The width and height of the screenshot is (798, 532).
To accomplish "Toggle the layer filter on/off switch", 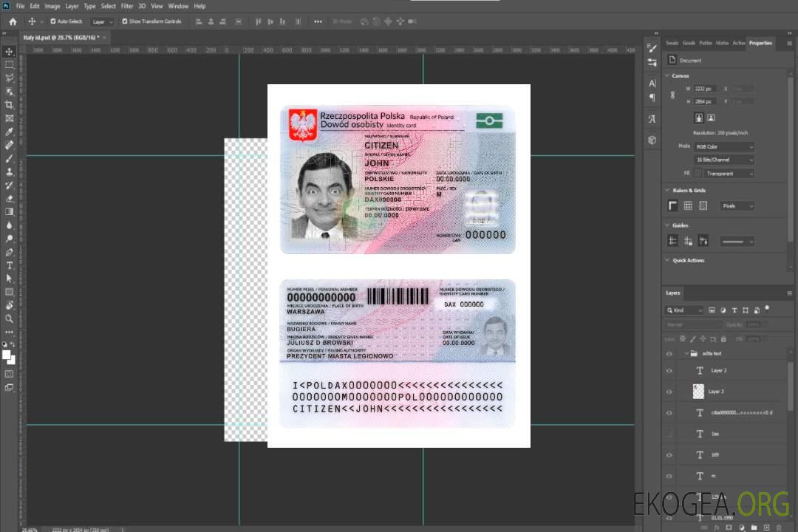I will (767, 308).
